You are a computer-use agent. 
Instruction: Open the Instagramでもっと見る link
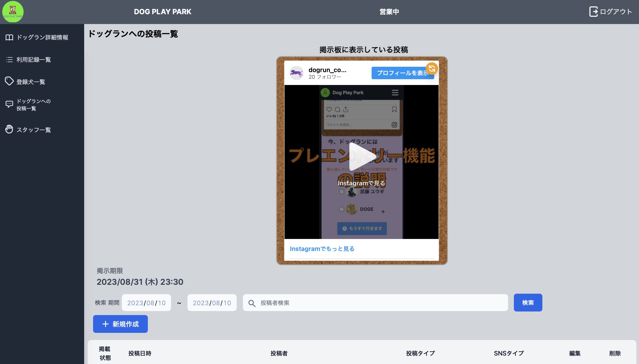322,249
